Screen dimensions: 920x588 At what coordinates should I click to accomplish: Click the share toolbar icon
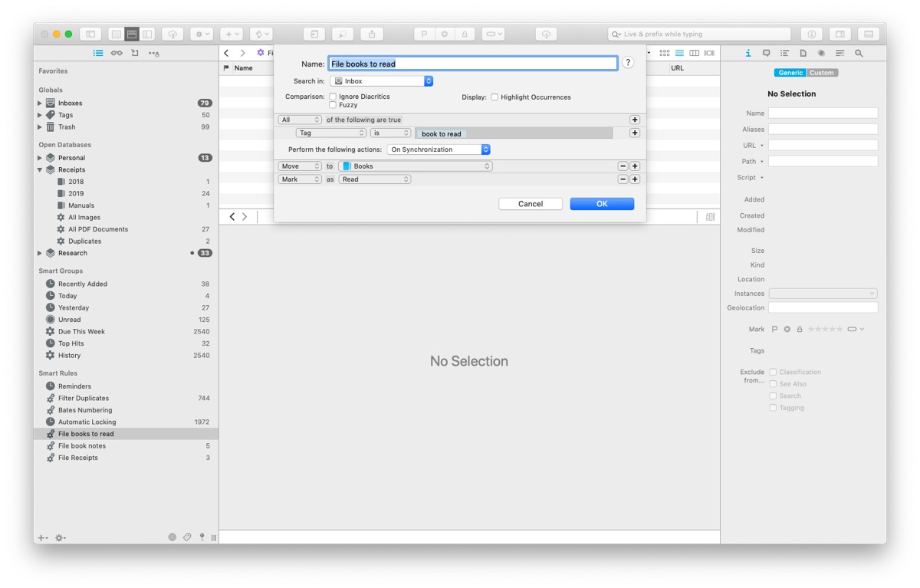(372, 34)
